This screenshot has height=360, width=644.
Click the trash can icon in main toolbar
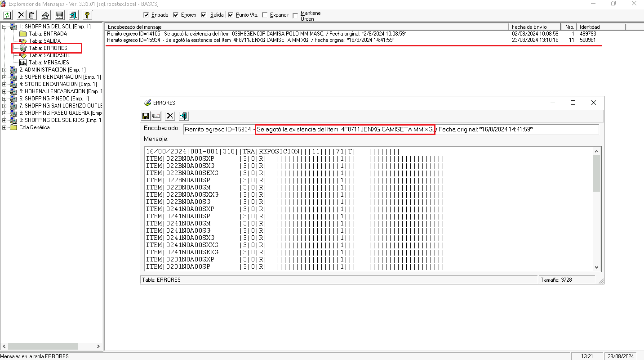point(31,15)
